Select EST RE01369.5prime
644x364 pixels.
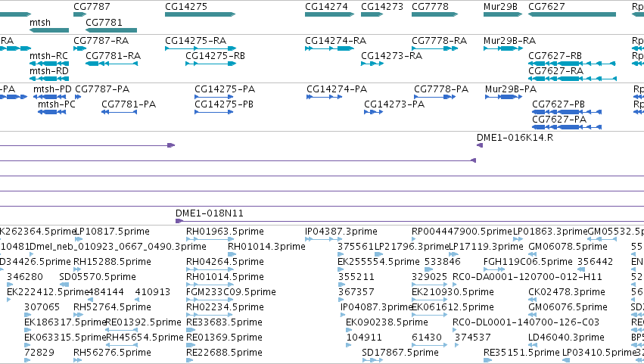pyautogui.click(x=224, y=338)
